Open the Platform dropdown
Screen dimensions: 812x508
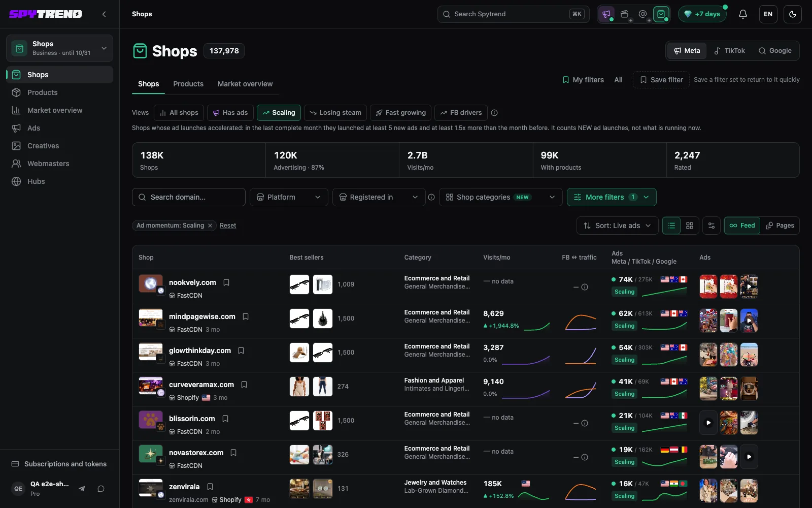click(x=289, y=197)
